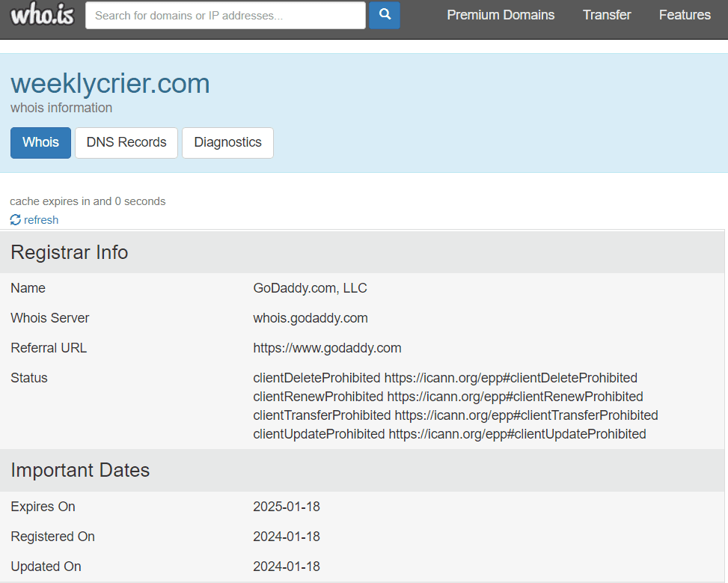Click the clientRenewProhibited status line

(448, 396)
